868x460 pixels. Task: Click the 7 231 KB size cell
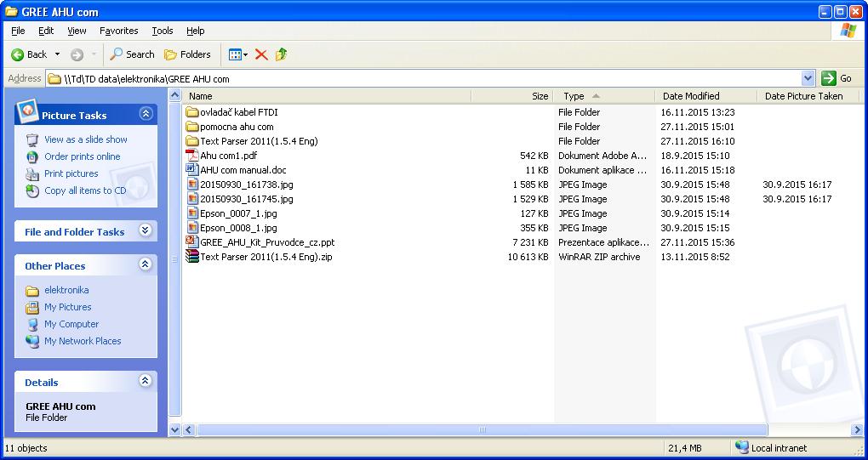[x=530, y=242]
